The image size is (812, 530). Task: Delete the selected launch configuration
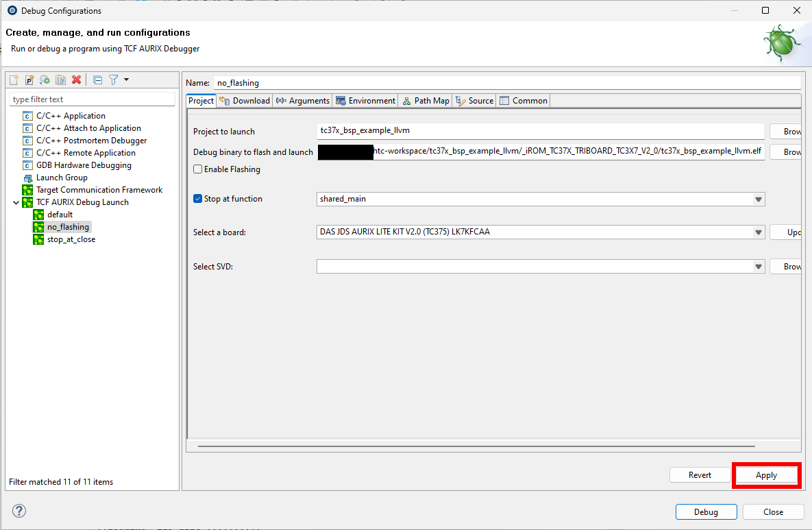[x=77, y=80]
